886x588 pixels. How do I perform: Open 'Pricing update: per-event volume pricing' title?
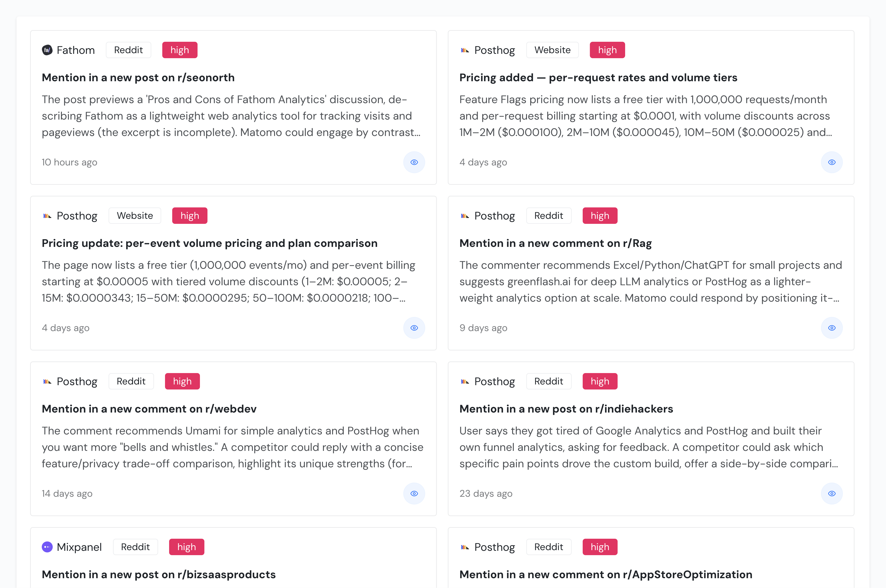tap(209, 243)
